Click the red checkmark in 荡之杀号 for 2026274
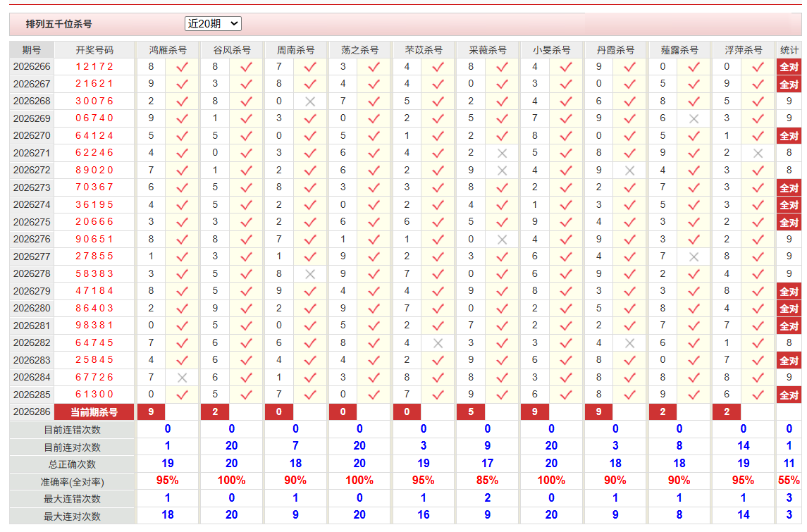The height and width of the screenshot is (532, 807). click(374, 205)
